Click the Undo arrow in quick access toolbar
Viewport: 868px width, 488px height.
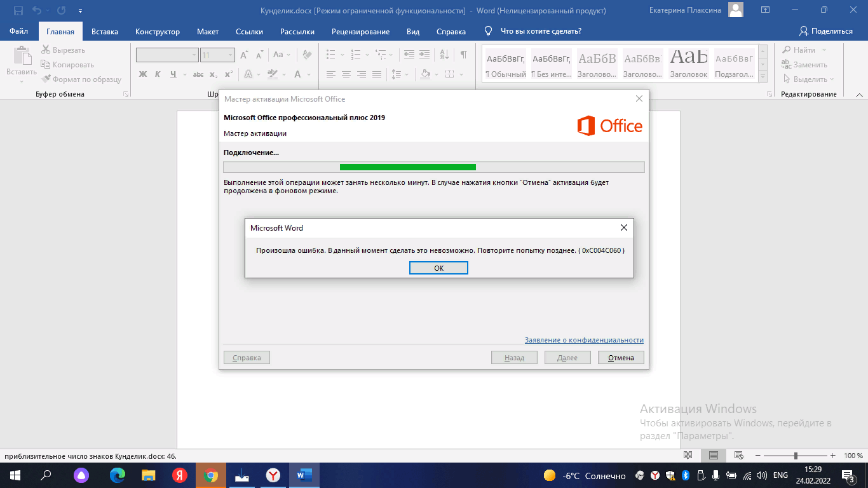(x=37, y=11)
